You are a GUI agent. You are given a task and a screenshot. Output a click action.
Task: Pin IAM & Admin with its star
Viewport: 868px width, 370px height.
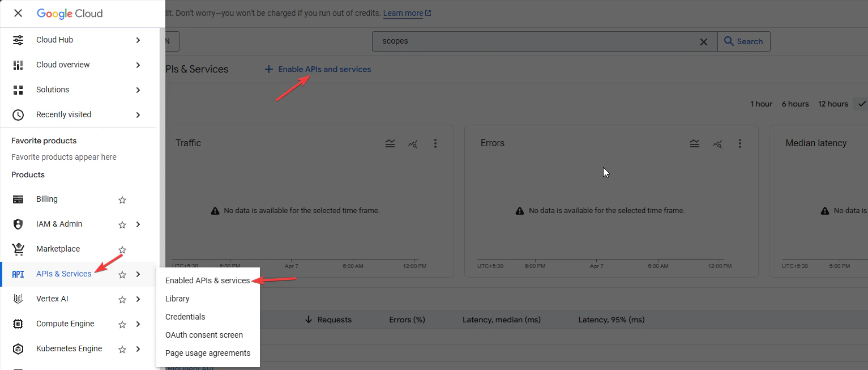pos(122,224)
